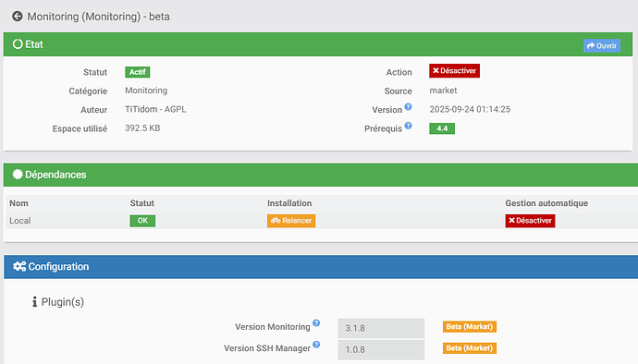Click the 4.4 prerequisite badge

pyautogui.click(x=442, y=128)
